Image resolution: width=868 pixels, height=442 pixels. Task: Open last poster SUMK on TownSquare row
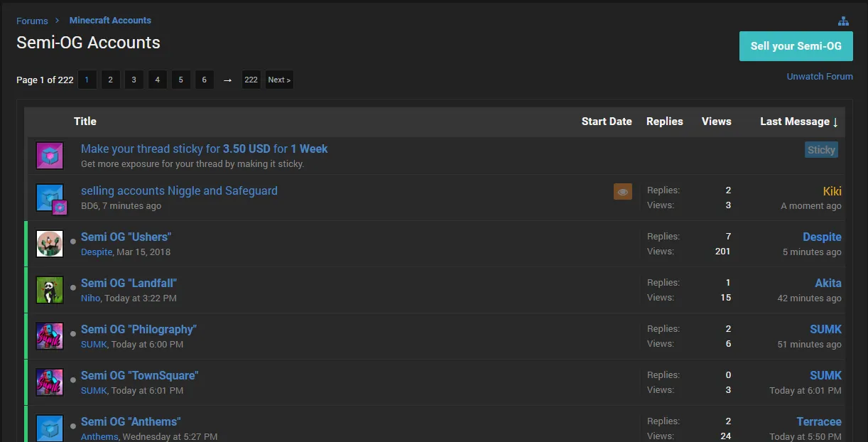click(x=825, y=375)
